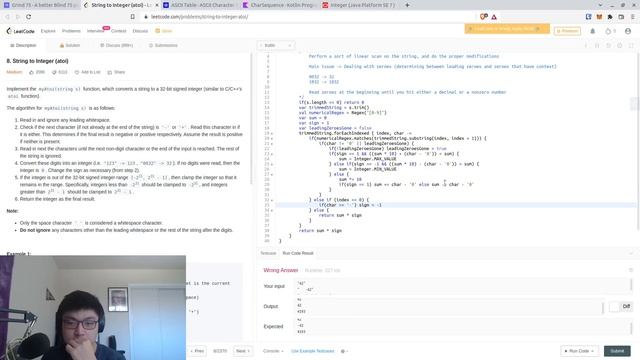Click the code editor vertical scrollbar

pos(637,141)
